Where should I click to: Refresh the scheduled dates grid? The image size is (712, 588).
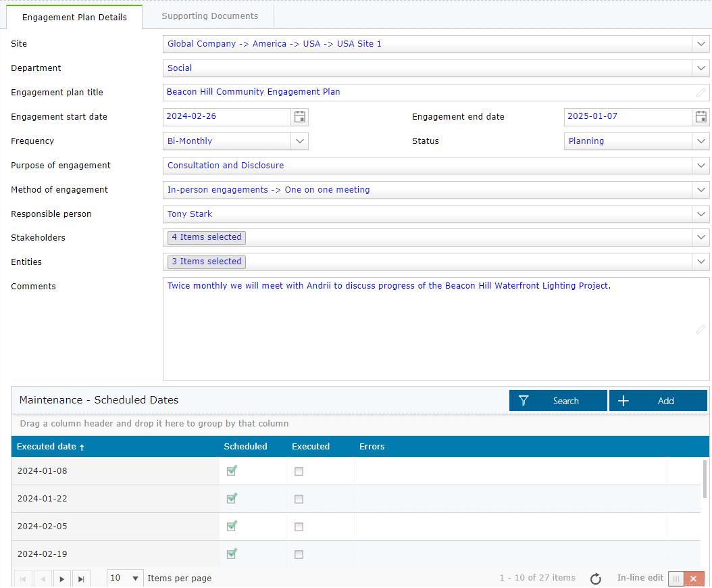tap(595, 579)
